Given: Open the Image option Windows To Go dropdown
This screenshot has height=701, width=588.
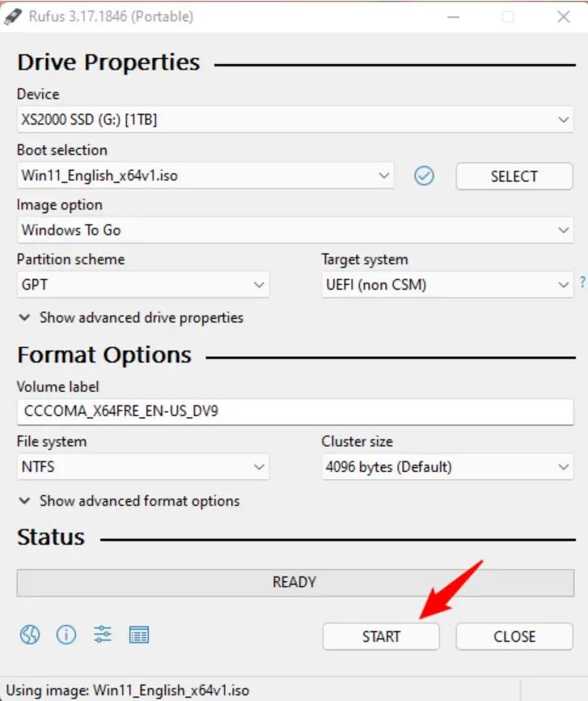Looking at the screenshot, I should click(295, 230).
